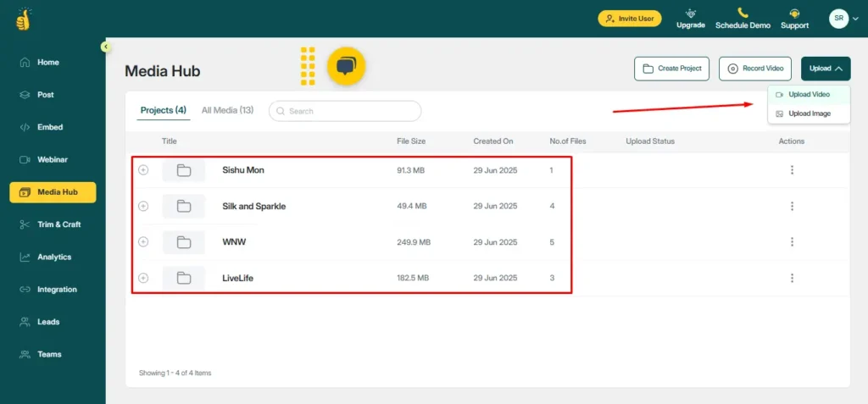Open the Silk and Sparkle project title

click(x=254, y=206)
